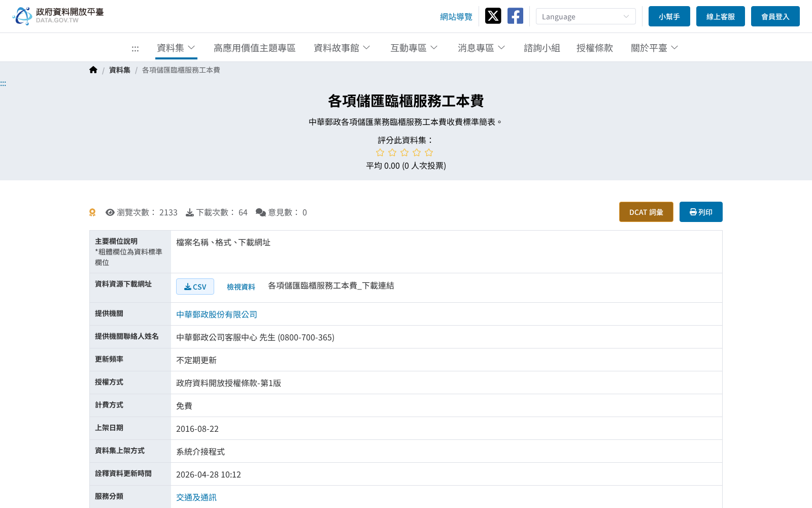
Task: Open 中華郵政股份有限公司 provider link
Action: pos(217,314)
